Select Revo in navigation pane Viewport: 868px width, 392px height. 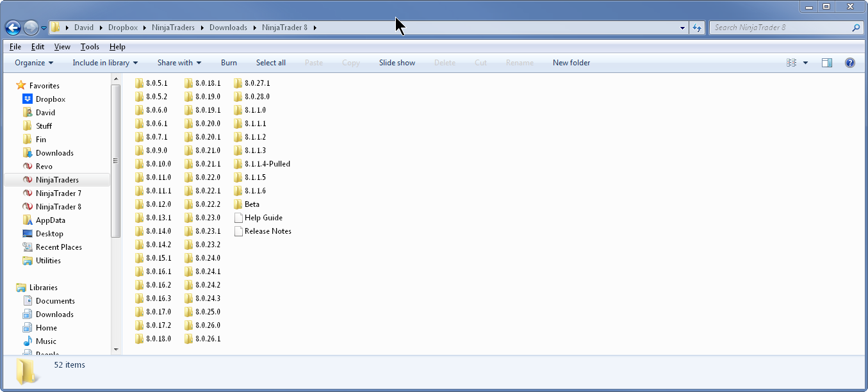tap(44, 167)
